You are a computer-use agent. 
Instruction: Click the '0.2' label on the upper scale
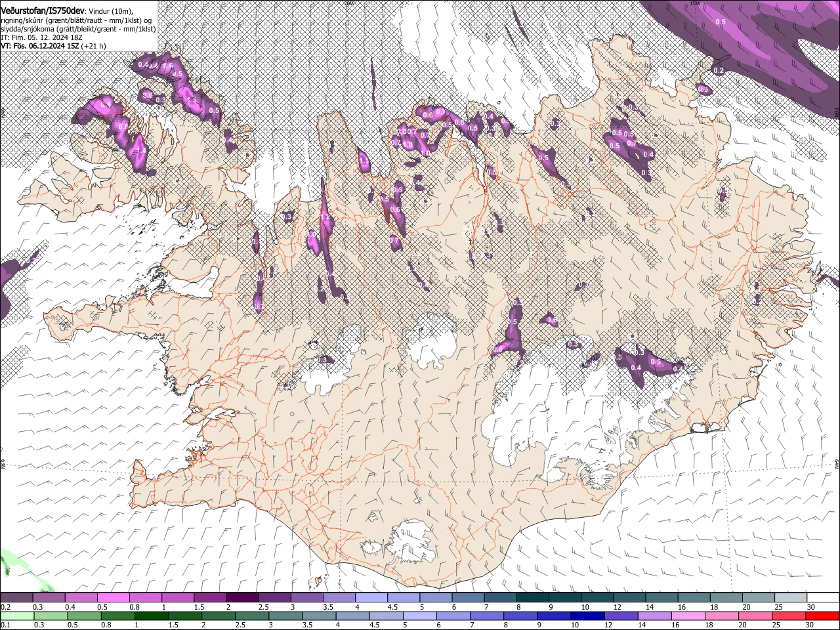point(6,606)
